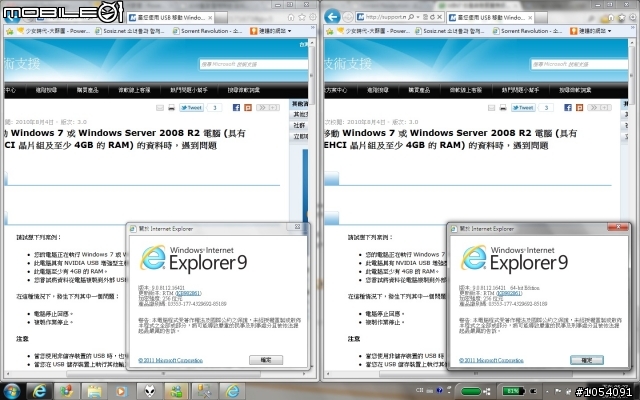Image resolution: width=640 pixels, height=400 pixels.
Task: Click third nav menu item in left window
Action: (x=87, y=90)
